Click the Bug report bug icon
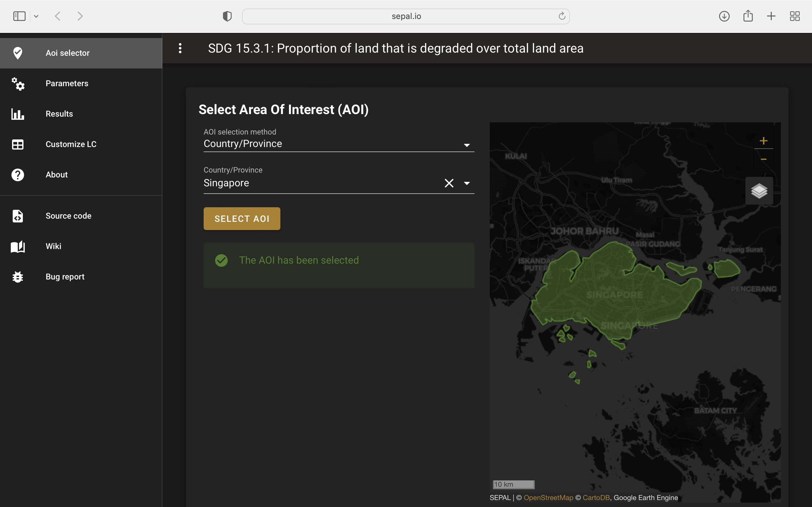 pyautogui.click(x=18, y=277)
